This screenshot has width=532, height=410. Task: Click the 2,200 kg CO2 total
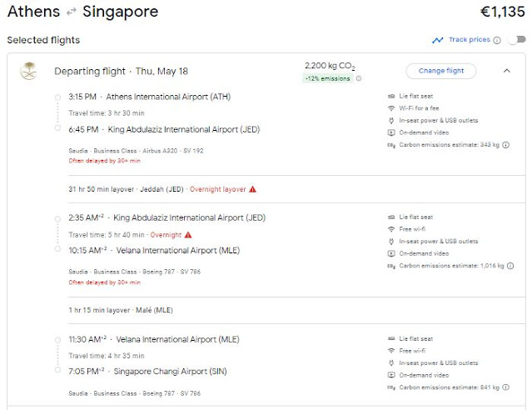[x=330, y=66]
